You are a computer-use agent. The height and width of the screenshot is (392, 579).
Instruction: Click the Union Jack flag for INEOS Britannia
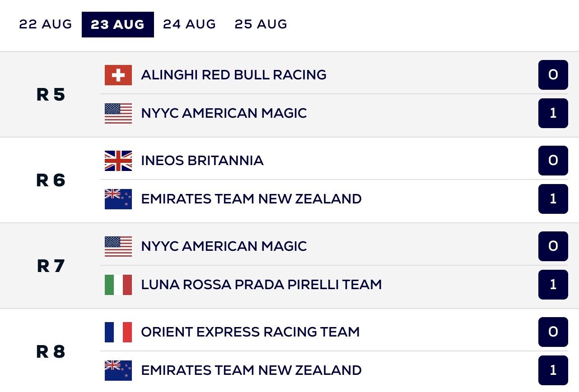click(x=118, y=161)
